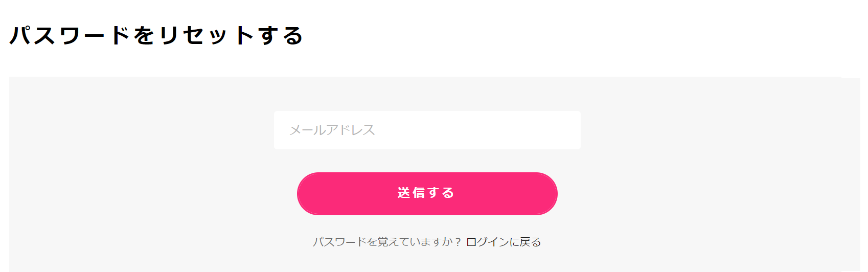Image resolution: width=868 pixels, height=272 pixels.
Task: Click the パスワードを覚えていますか？ text
Action: coord(387,242)
